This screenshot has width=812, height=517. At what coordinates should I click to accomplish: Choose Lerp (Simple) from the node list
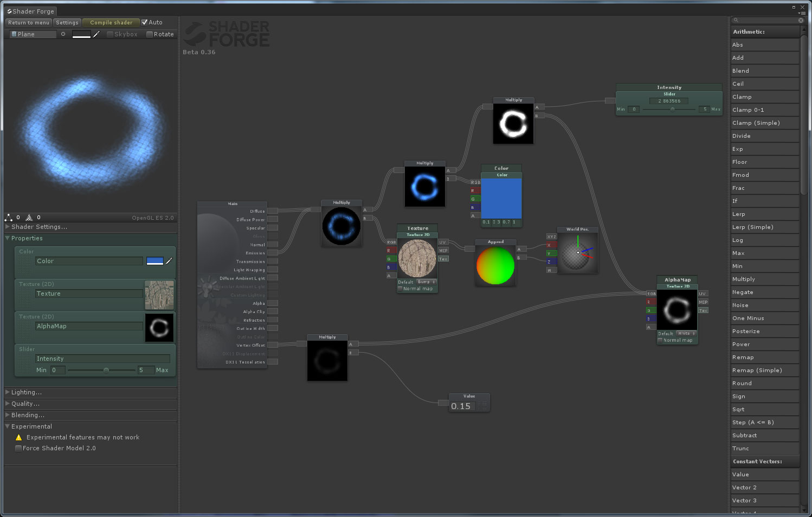[765, 227]
